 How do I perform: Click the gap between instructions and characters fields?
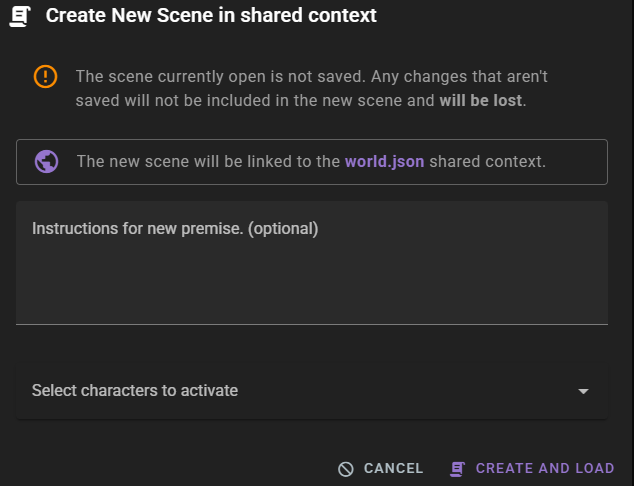pos(311,345)
